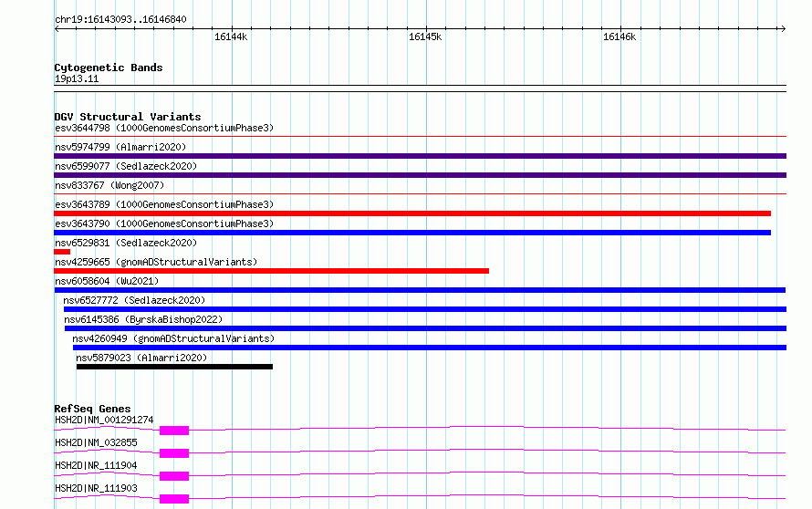Click the esv3643790 (1000GenomesConsortiumPhase3) label
Screen dimensions: 812x509
tap(164, 223)
